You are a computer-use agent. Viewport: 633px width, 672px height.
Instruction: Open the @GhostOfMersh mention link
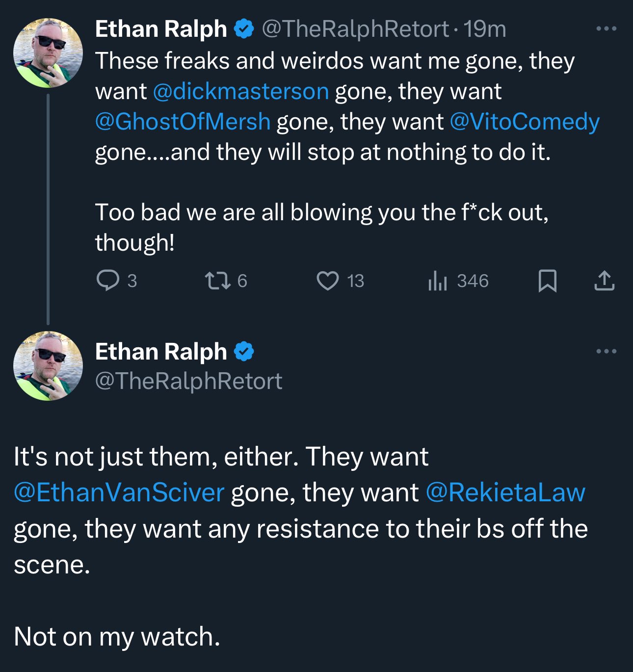[183, 122]
